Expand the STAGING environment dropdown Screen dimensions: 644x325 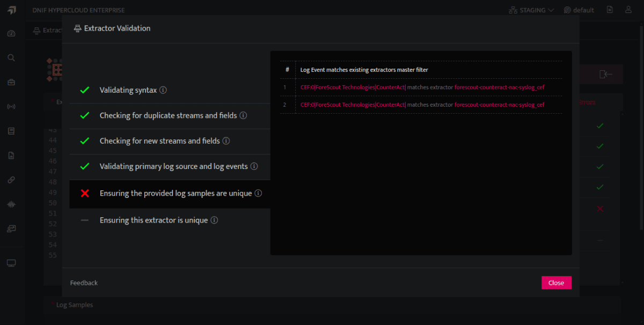[x=531, y=10]
